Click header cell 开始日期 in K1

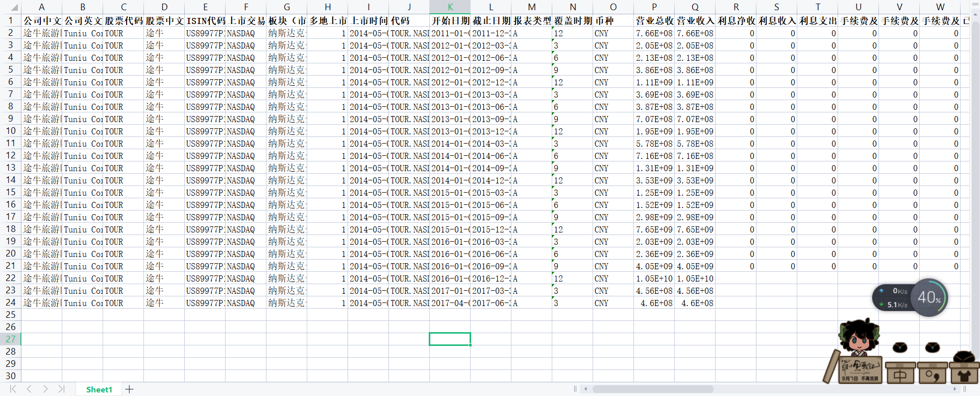click(450, 21)
